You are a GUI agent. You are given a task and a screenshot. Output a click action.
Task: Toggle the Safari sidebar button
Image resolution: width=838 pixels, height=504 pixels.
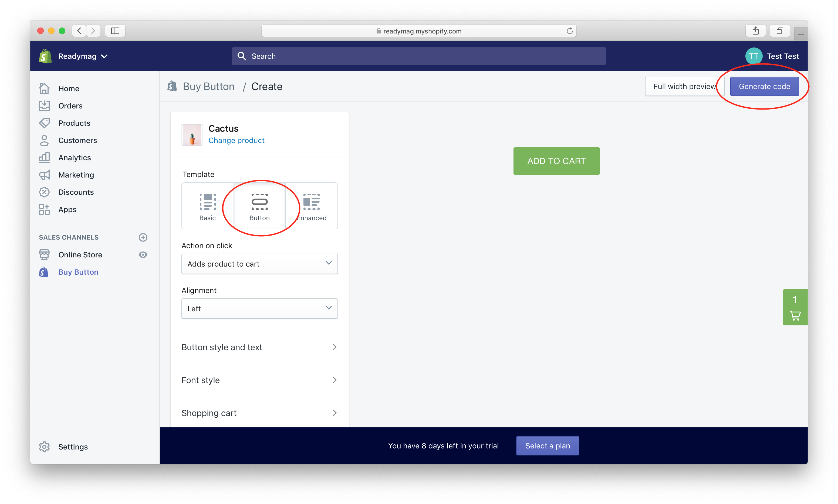point(115,31)
